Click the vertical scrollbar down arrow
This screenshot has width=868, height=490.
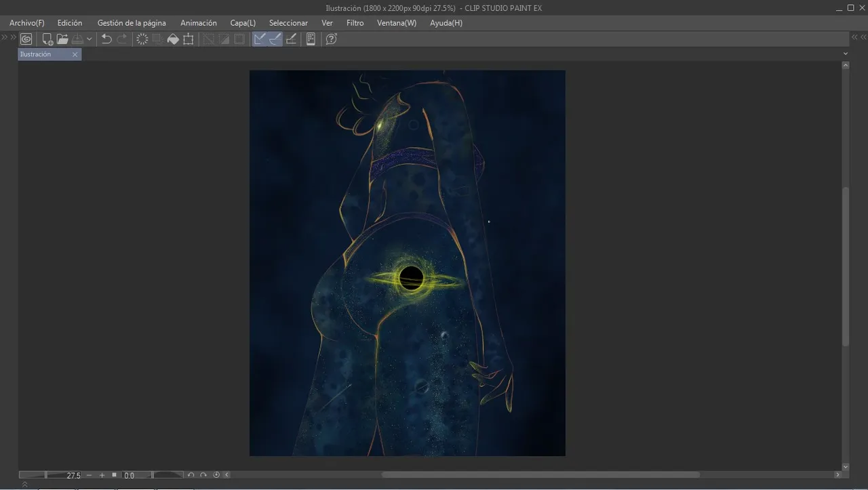pos(845,466)
